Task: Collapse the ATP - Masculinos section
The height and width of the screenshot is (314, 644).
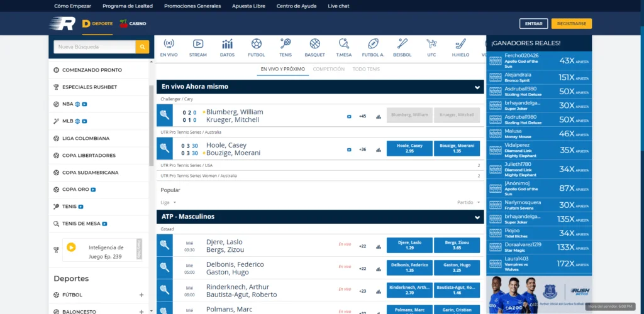Action: (x=477, y=217)
